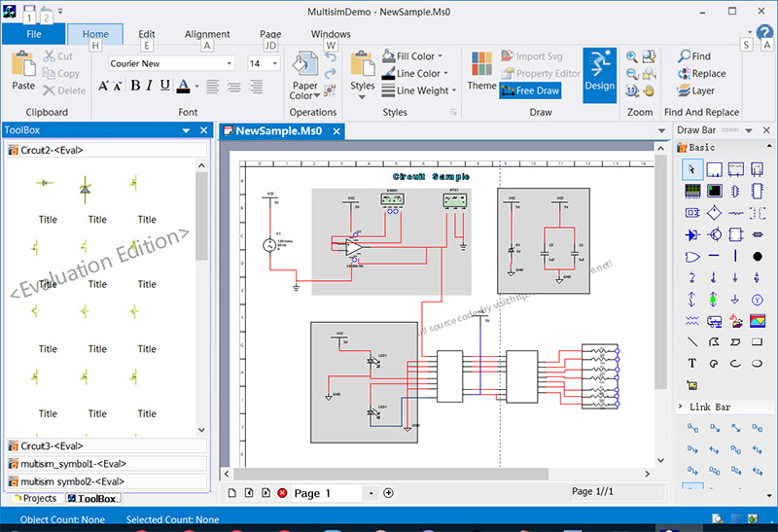Select the diagonal line tool in Draw Bar

click(692, 341)
